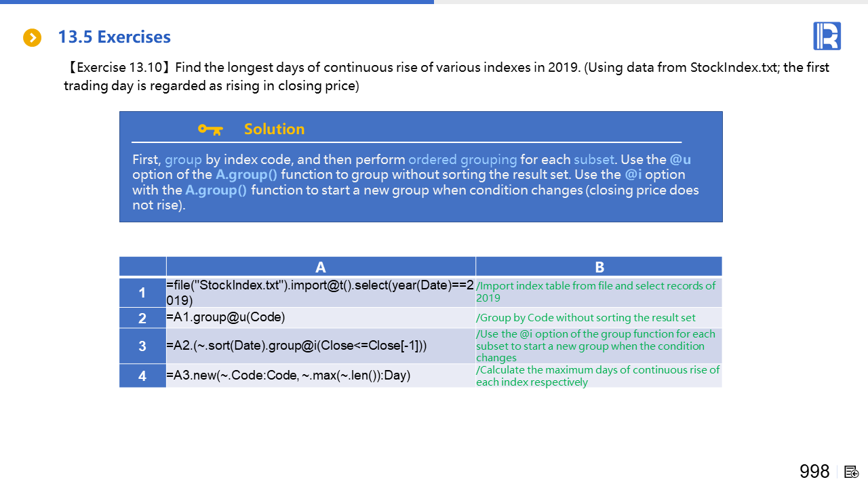Select column header B in the table
This screenshot has width=868, height=488.
pyautogui.click(x=599, y=267)
